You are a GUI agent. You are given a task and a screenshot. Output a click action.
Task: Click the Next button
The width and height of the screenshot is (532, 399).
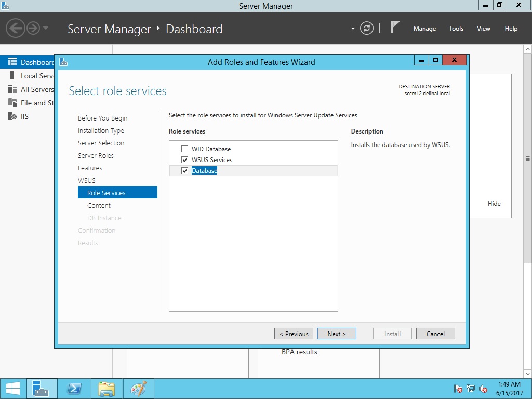(337, 334)
